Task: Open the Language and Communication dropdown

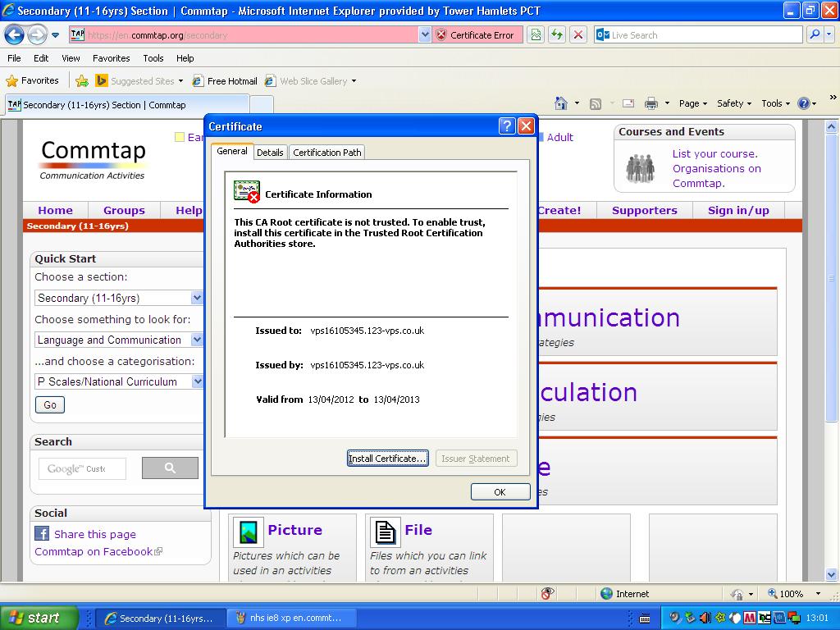Action: [119, 340]
